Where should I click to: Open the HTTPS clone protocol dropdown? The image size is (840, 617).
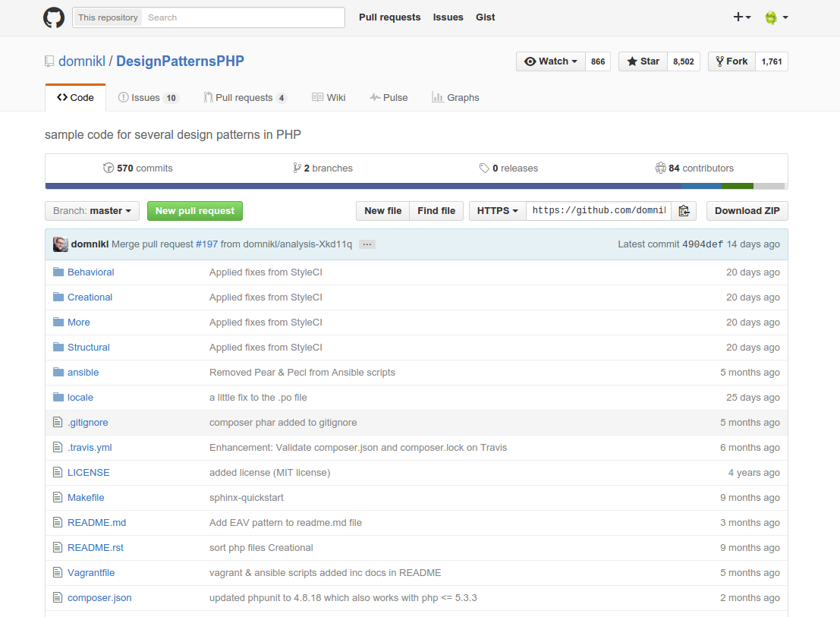click(x=498, y=211)
